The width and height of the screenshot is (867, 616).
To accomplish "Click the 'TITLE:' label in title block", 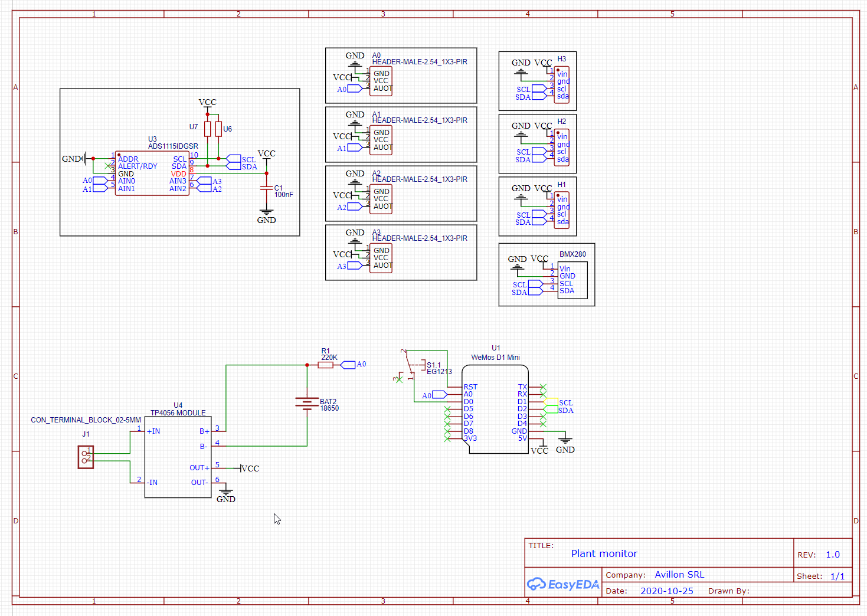I will [x=541, y=545].
